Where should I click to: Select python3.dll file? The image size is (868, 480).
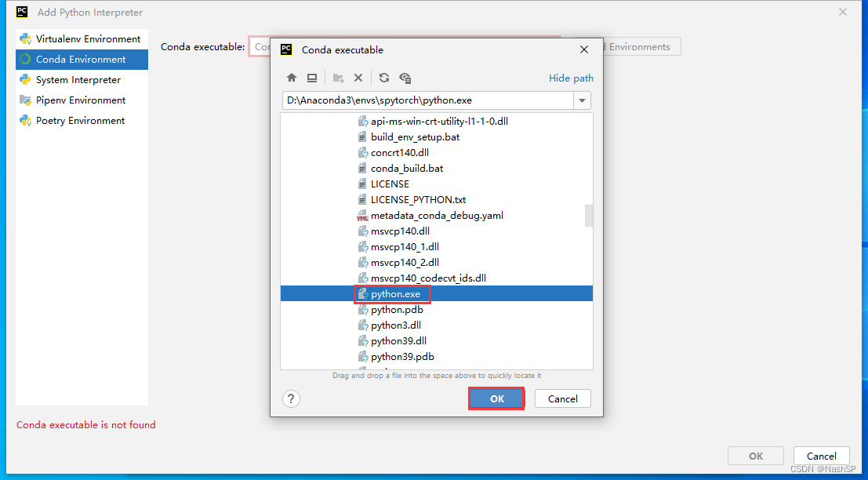point(396,325)
